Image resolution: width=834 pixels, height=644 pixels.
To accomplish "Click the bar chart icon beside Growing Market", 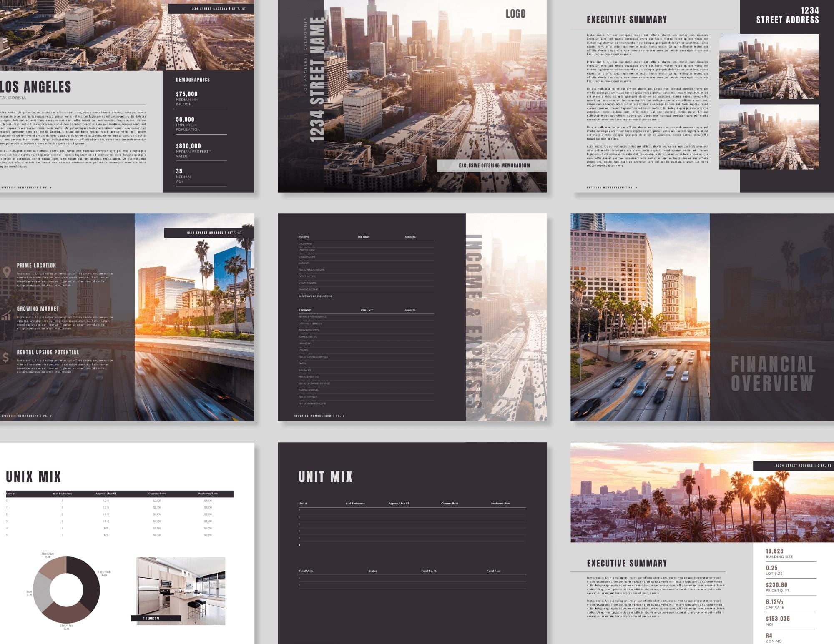I will coord(6,316).
